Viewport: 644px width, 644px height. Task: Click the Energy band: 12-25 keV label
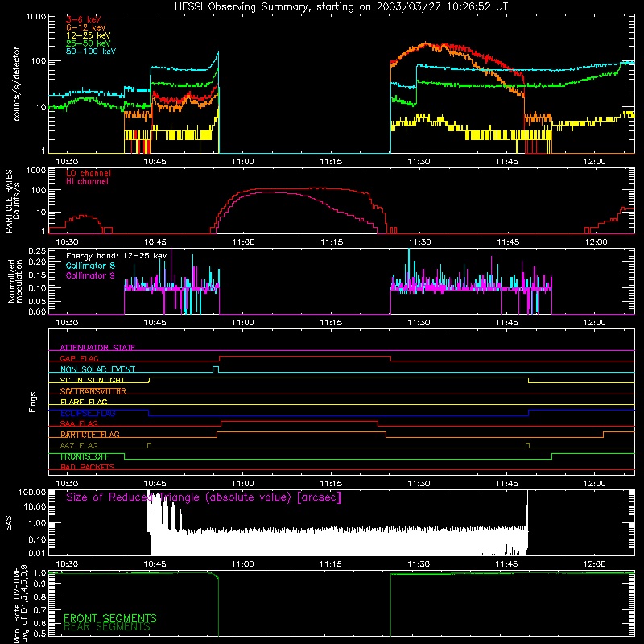click(117, 256)
